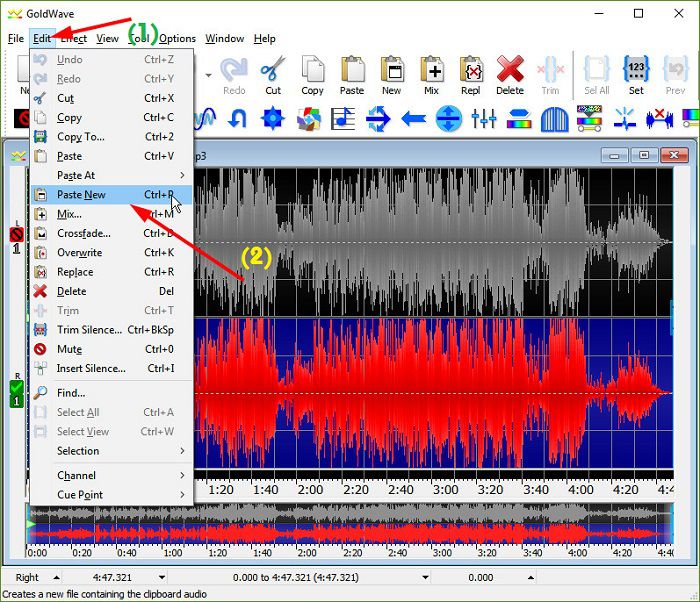Maximize the inner sound document window
The width and height of the screenshot is (700, 602).
tap(644, 155)
